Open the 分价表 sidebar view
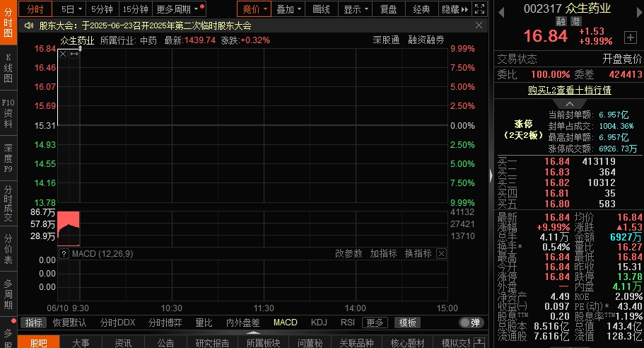This screenshot has width=644, height=348. pyautogui.click(x=8, y=248)
